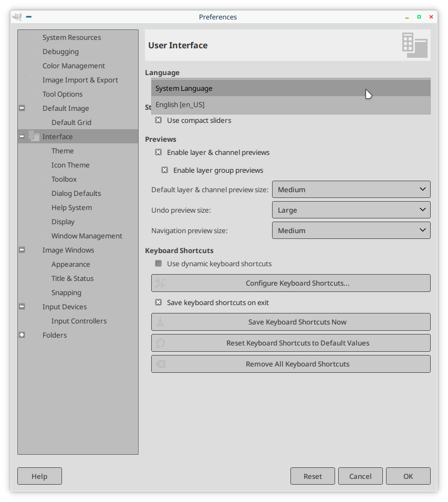Click the undo icon on Reset Keyboard Shortcuts
This screenshot has width=448, height=502.
pos(160,343)
